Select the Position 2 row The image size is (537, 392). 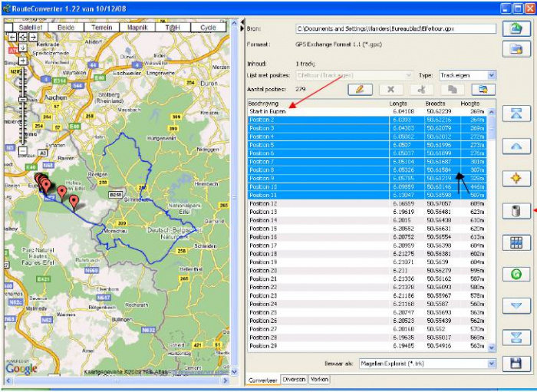click(367, 120)
